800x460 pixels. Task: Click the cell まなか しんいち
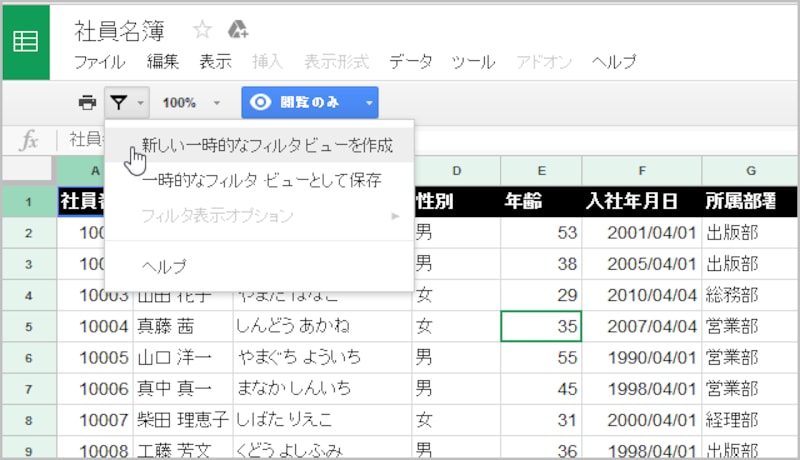322,389
